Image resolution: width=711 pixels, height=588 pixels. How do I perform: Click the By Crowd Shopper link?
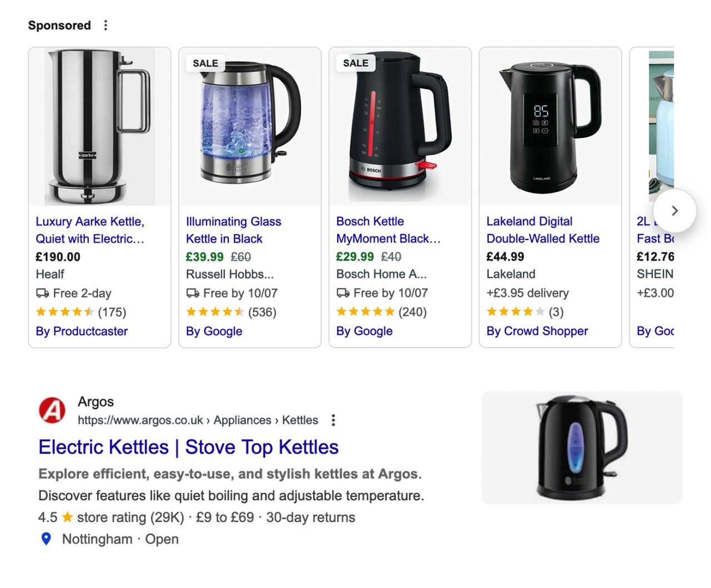coord(537,331)
